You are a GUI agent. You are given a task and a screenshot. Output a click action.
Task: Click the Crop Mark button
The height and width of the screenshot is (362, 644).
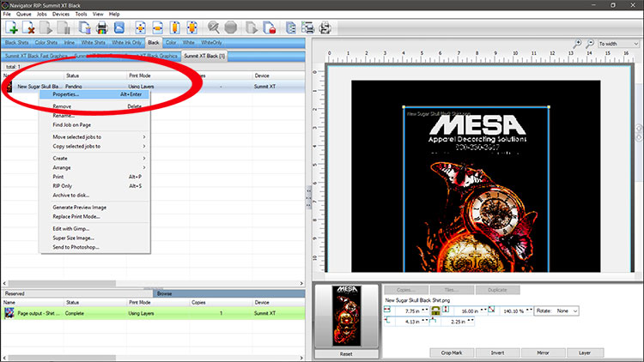coord(452,353)
